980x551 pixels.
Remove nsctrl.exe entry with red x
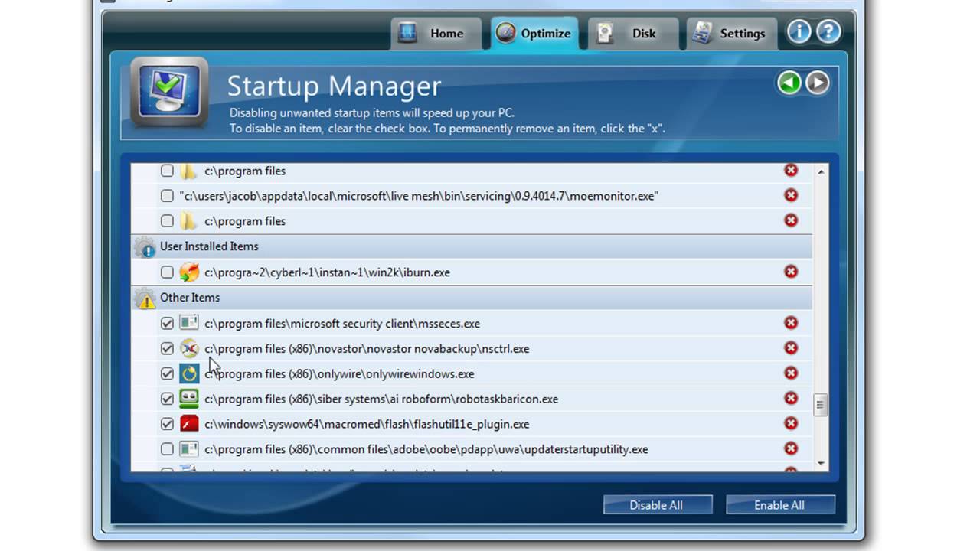791,348
